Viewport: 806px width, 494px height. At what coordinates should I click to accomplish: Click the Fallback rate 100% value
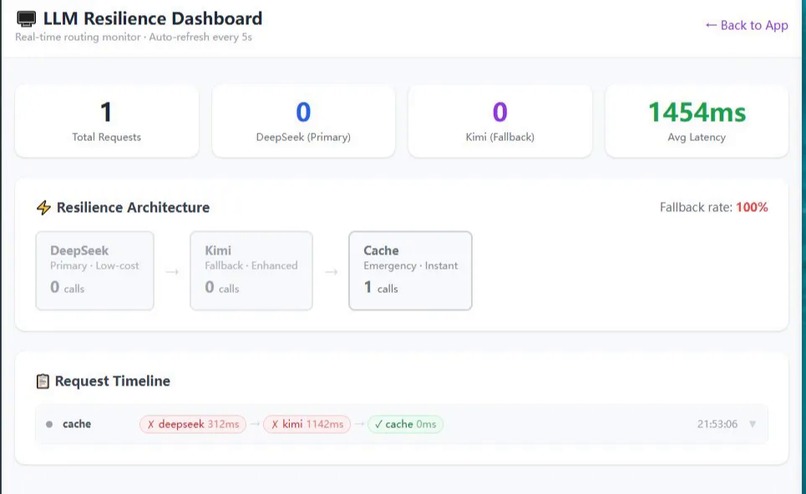[x=752, y=207]
